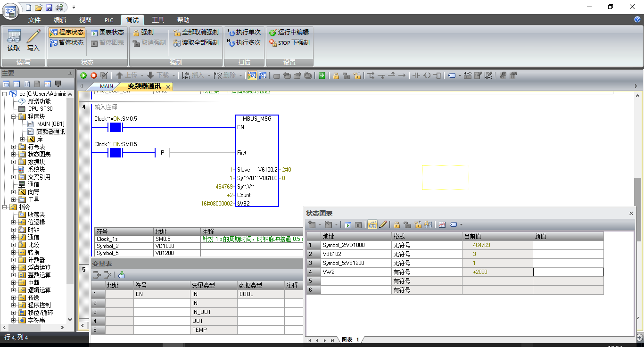
Task: Click the 新值 cell for VW2
Action: tap(568, 272)
